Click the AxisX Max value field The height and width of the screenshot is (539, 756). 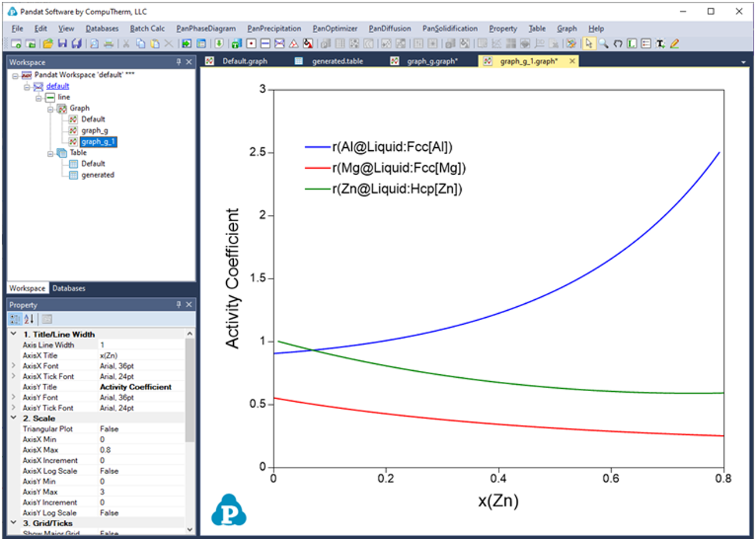[140, 450]
